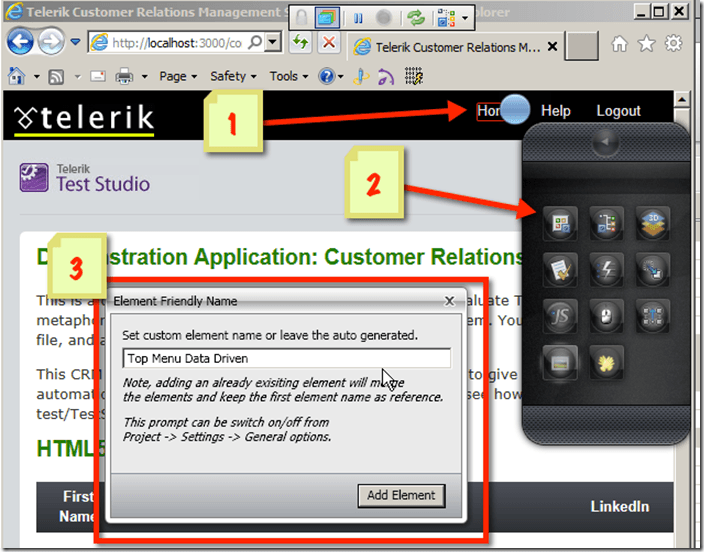Viewport: 704px width, 552px height.
Task: Click the Print icon in the command bar
Action: tap(124, 76)
